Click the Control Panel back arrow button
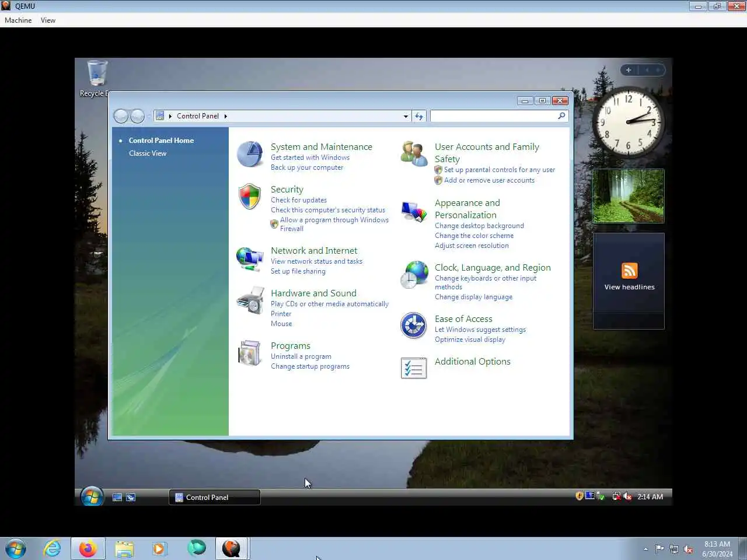Image resolution: width=747 pixels, height=560 pixels. click(121, 116)
